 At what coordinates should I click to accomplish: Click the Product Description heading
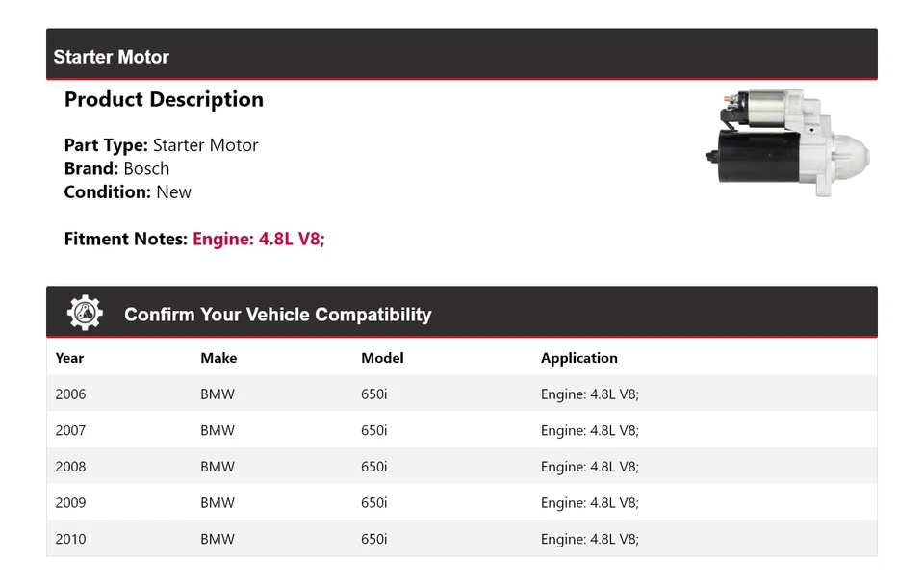pyautogui.click(x=164, y=100)
